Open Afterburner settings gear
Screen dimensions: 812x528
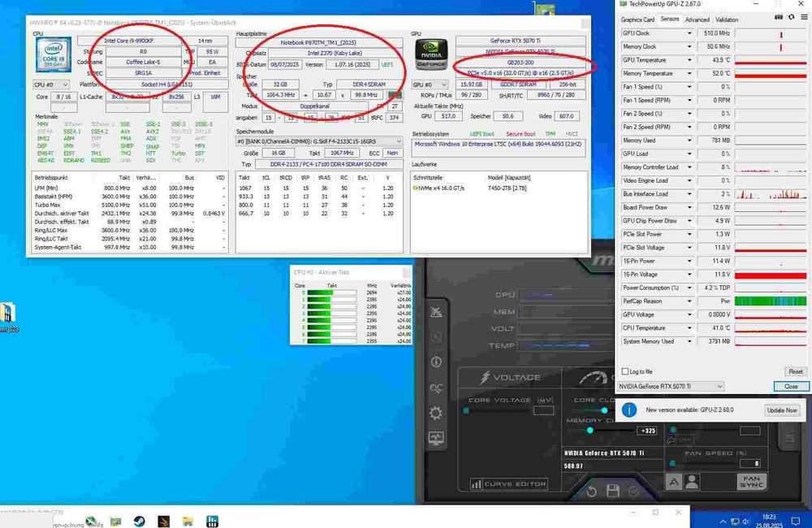(x=436, y=413)
